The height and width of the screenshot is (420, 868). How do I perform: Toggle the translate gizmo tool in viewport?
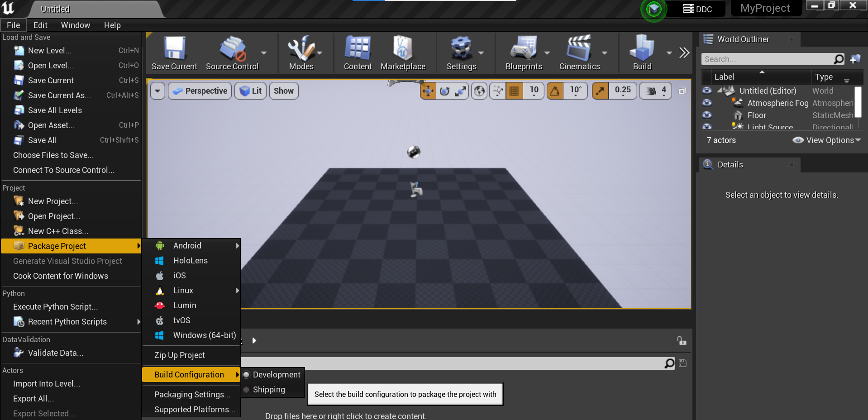pos(428,91)
